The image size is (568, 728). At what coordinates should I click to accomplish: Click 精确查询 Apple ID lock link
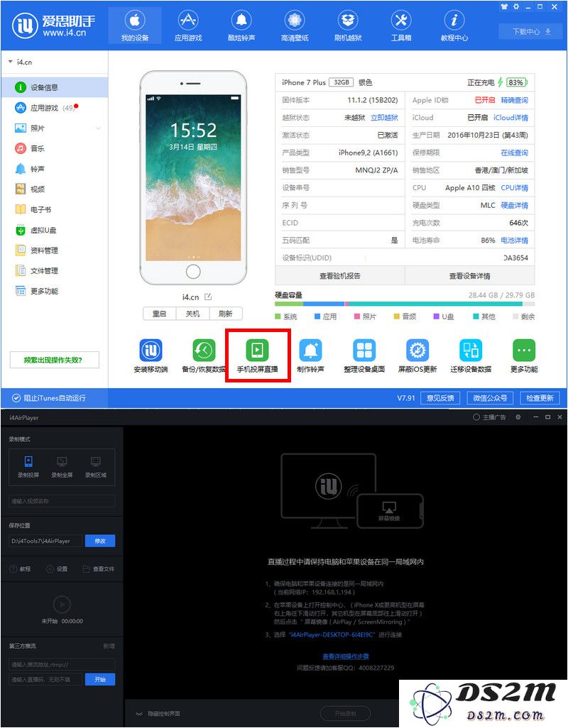(514, 100)
